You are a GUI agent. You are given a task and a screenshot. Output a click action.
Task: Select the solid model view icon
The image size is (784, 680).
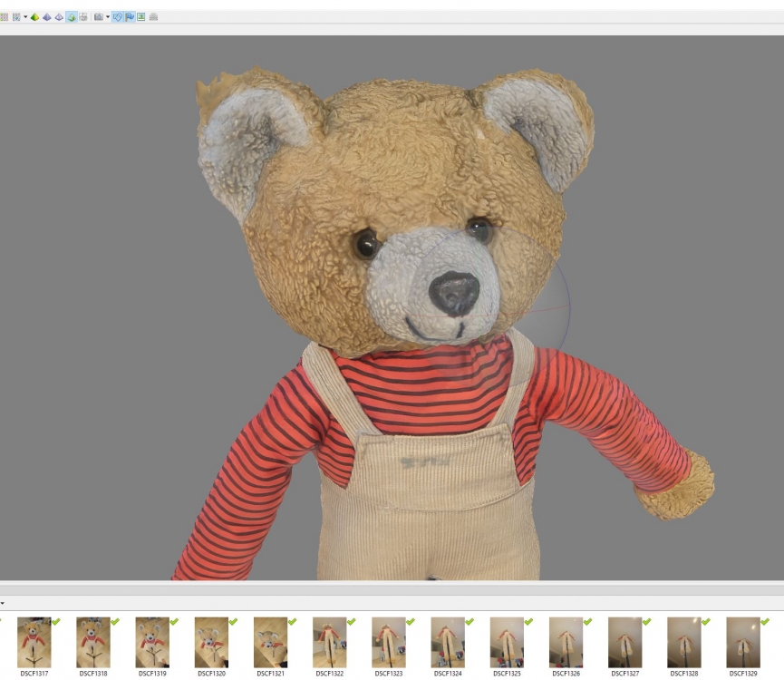tap(47, 16)
